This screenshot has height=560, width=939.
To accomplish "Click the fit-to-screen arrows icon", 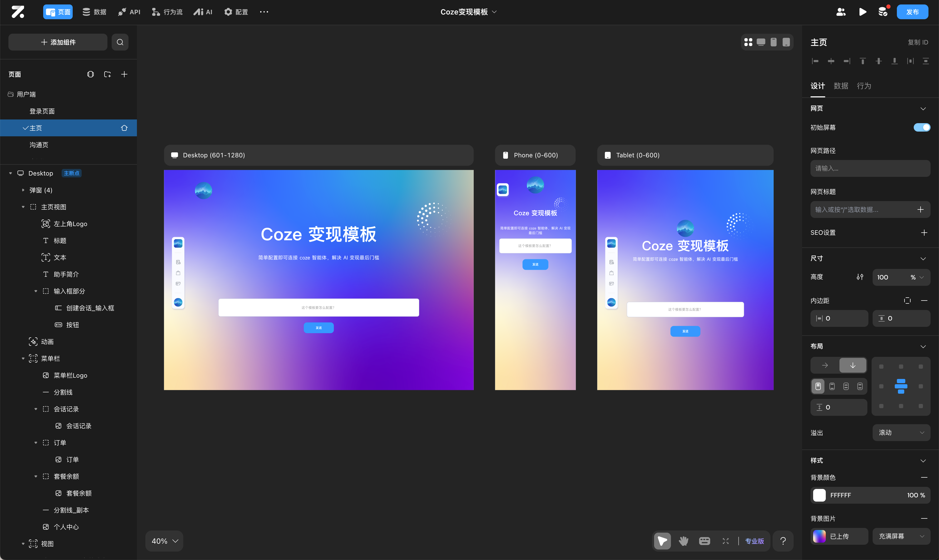I will pyautogui.click(x=726, y=541).
